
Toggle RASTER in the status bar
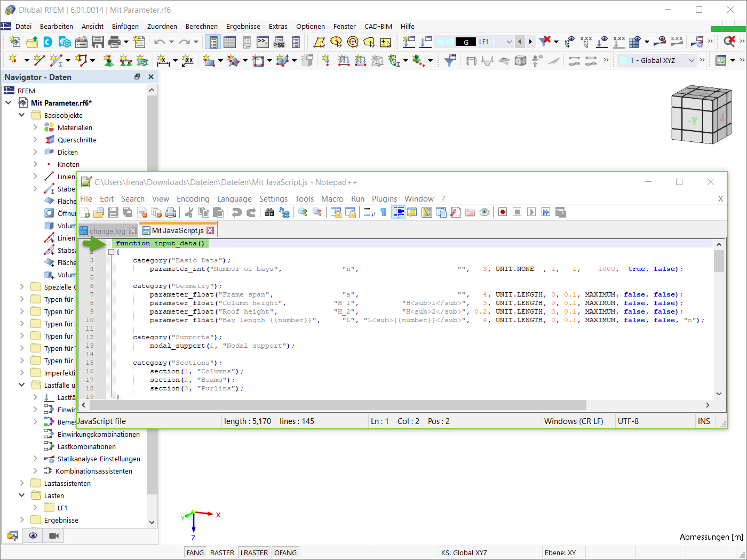point(222,553)
